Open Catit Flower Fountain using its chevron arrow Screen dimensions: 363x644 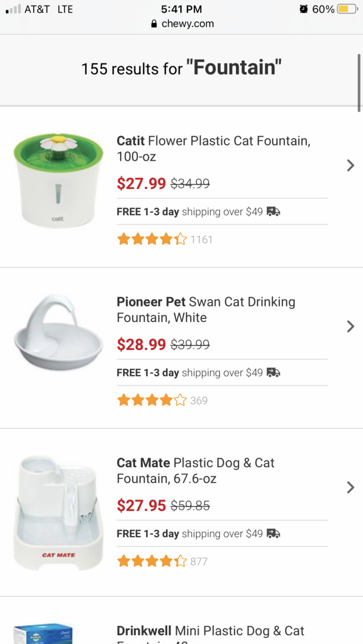[x=350, y=166]
